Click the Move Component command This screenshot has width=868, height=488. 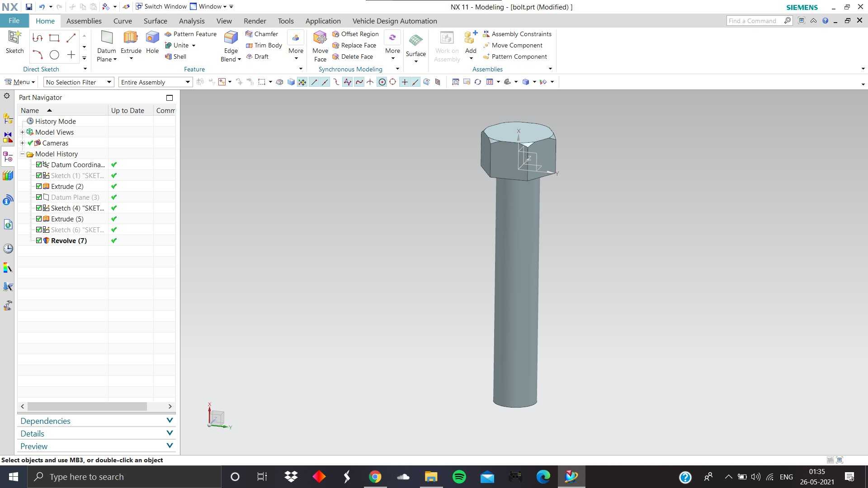coord(513,45)
